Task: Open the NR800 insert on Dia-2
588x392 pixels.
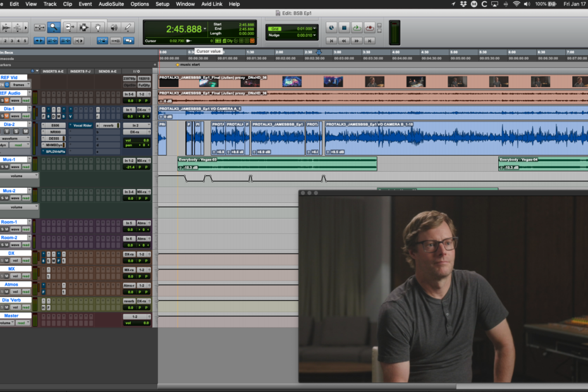Action: [x=55, y=132]
